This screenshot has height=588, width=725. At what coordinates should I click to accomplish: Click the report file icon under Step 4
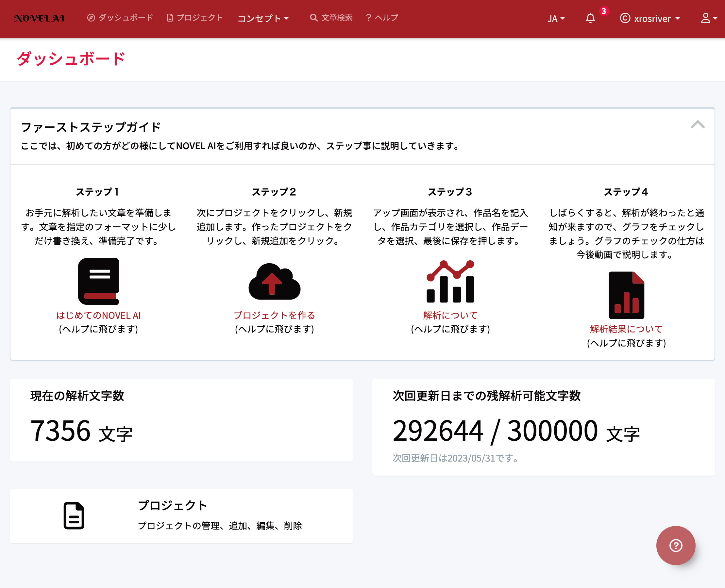coord(626,295)
